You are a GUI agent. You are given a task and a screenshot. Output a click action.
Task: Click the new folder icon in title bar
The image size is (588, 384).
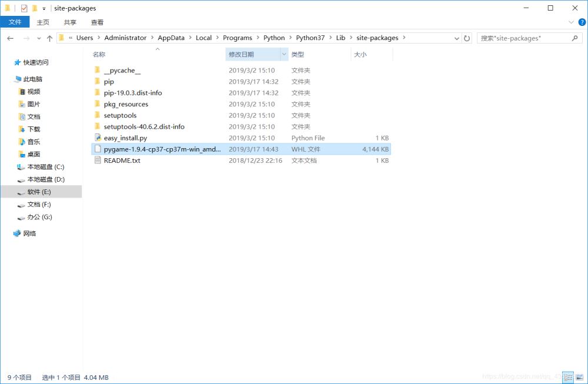[35, 8]
